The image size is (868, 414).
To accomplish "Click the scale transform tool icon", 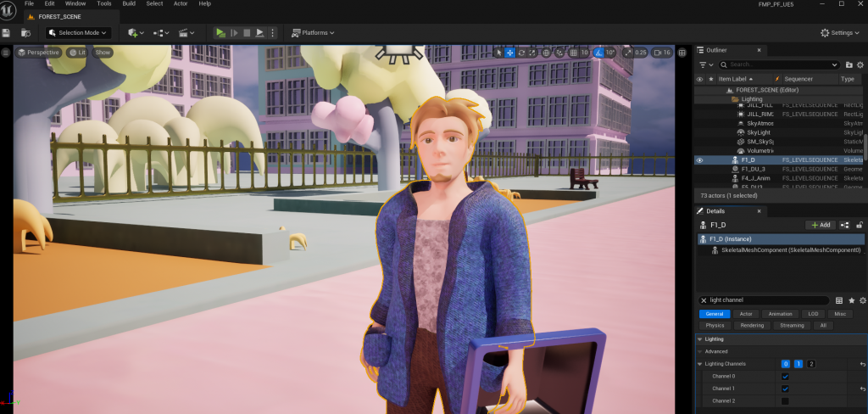I will click(x=533, y=53).
